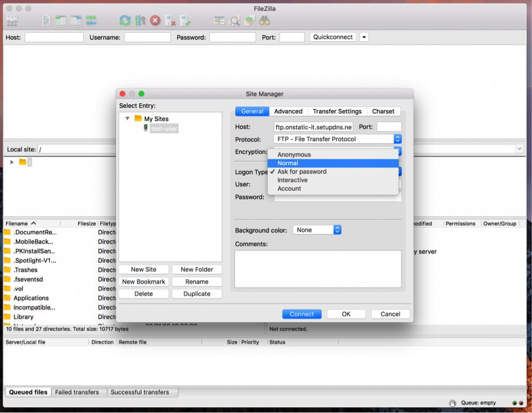Image resolution: width=532 pixels, height=413 pixels.
Task: Click the Delete button in Site Manager
Action: [144, 294]
